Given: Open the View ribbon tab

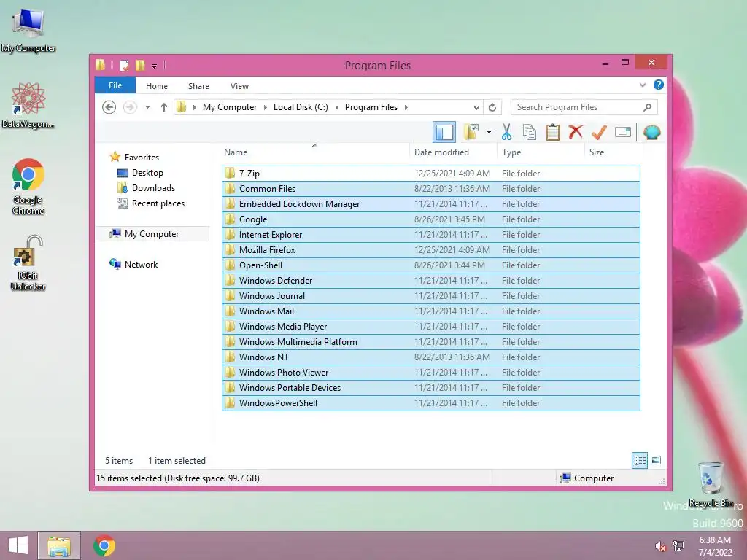Looking at the screenshot, I should point(239,86).
